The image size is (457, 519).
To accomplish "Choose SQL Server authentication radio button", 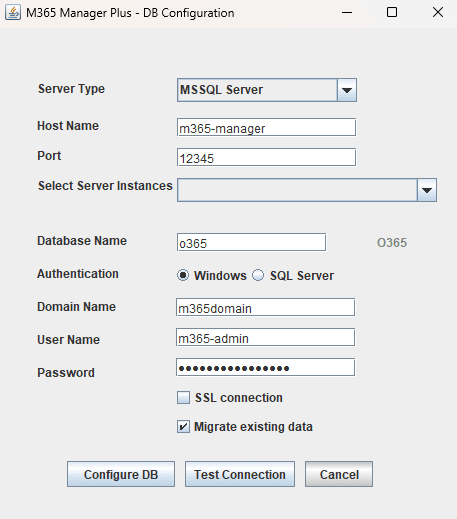I will point(258,275).
